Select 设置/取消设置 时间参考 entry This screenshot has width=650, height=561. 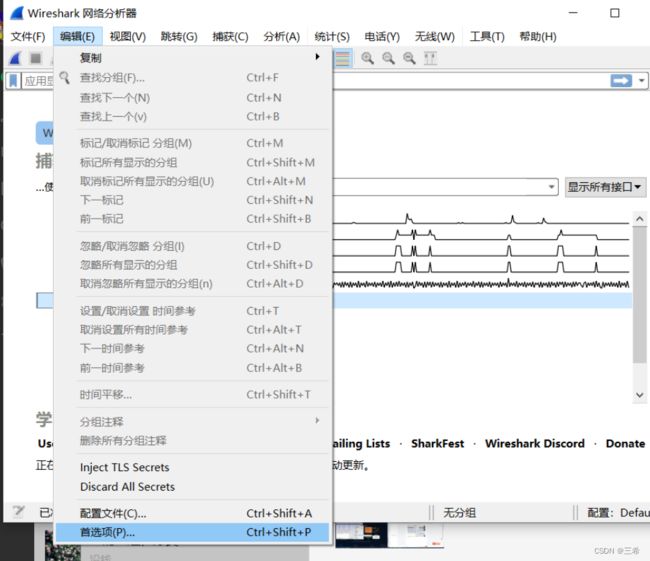(x=193, y=311)
